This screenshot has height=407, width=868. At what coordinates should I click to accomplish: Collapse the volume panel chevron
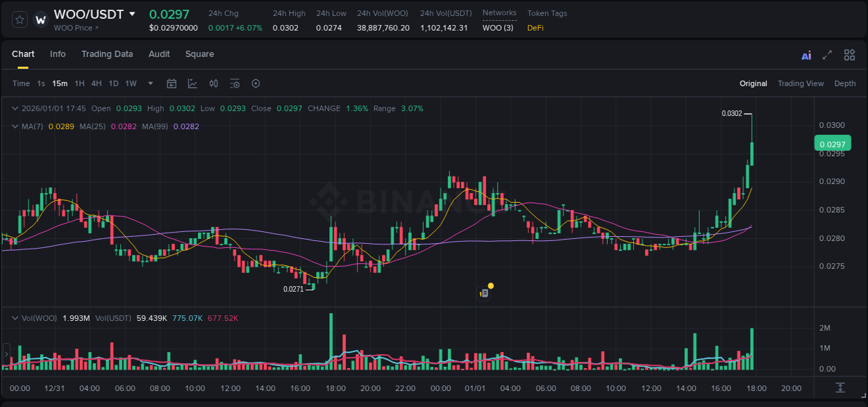pos(14,317)
